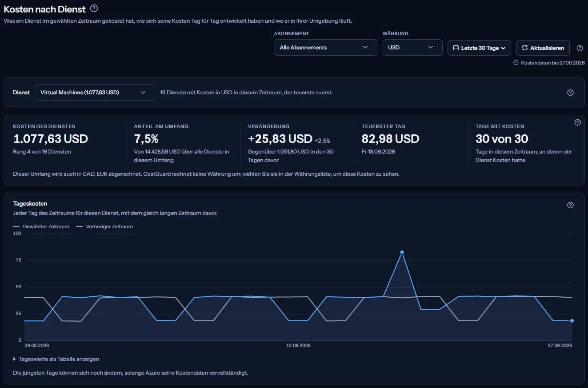Expand Tageswerte als Tabelle anzeigen
Image resolution: width=588 pixels, height=388 pixels.
[x=56, y=359]
